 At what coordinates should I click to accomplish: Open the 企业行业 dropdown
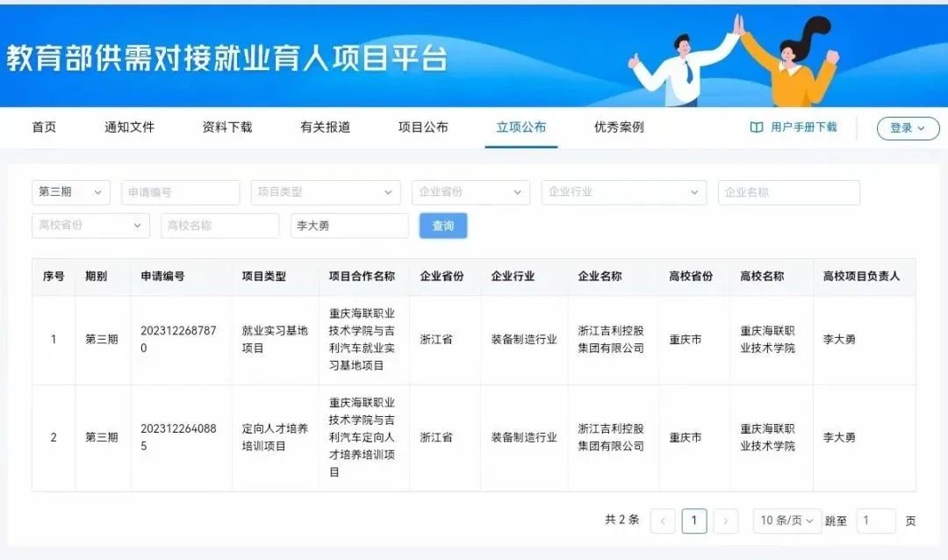[623, 192]
